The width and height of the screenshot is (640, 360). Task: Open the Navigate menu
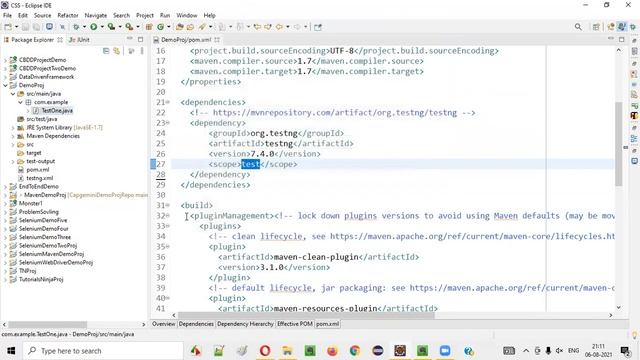pyautogui.click(x=96, y=15)
